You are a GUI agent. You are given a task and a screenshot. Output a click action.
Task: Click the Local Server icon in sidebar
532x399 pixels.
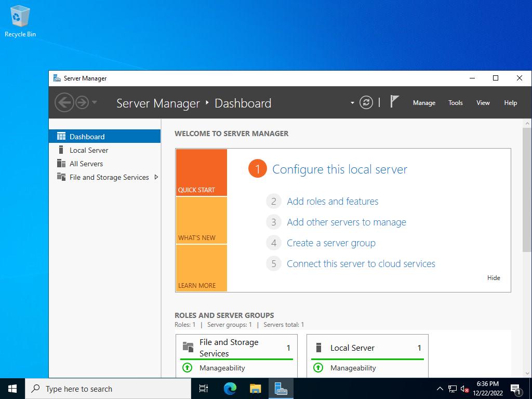pyautogui.click(x=61, y=150)
